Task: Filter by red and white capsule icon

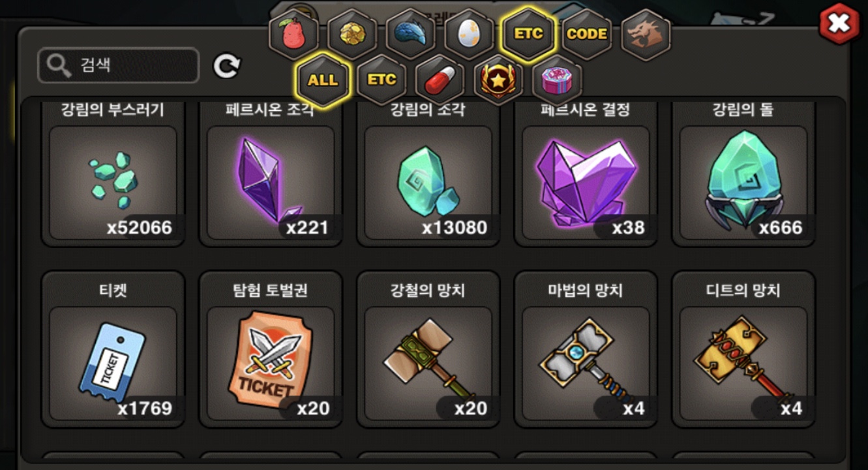Action: point(440,80)
